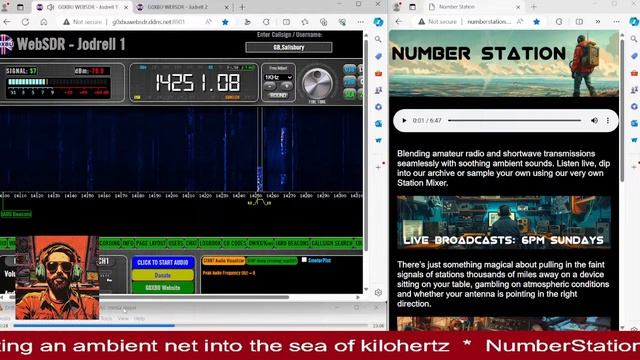Open the LOGBOOK menu tab
This screenshot has width=640, height=360.
point(210,243)
